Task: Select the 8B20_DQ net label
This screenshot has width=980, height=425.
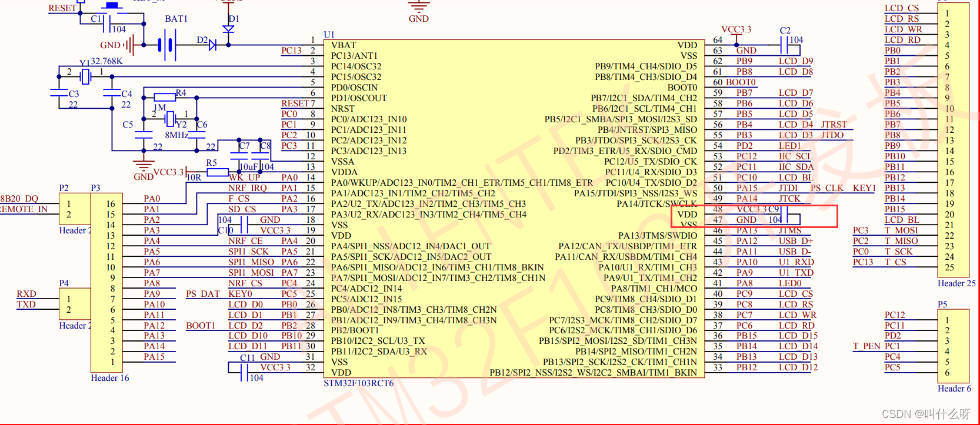Action: coord(19,199)
